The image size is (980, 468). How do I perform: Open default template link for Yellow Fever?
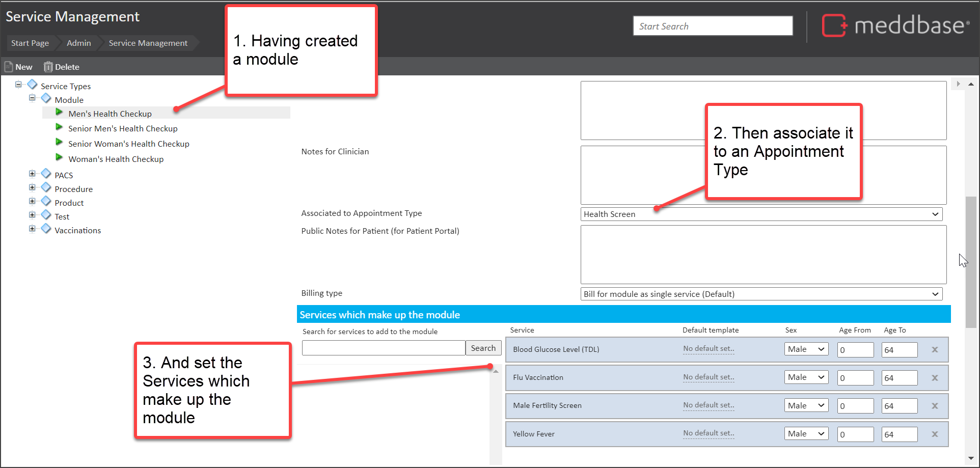point(709,433)
